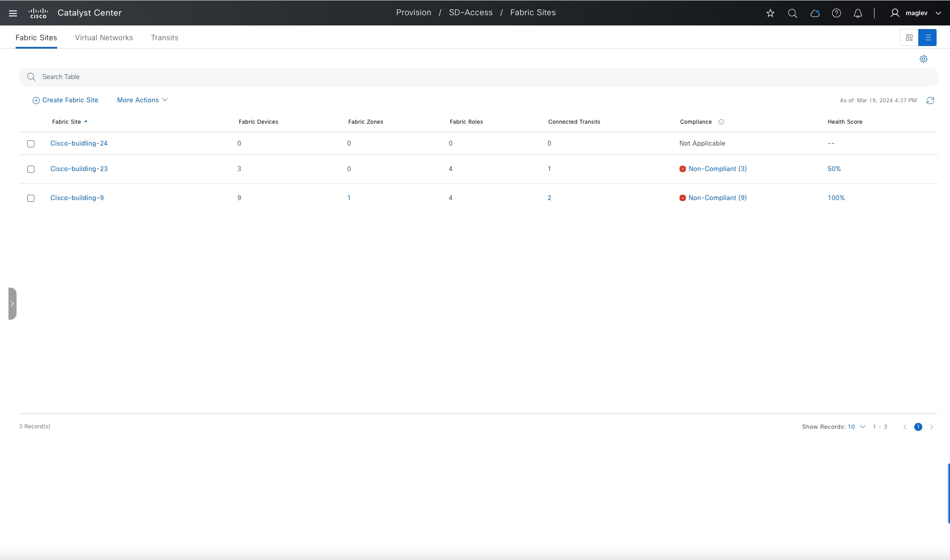
Task: Switch to the Virtual Networks tab
Action: 104,38
